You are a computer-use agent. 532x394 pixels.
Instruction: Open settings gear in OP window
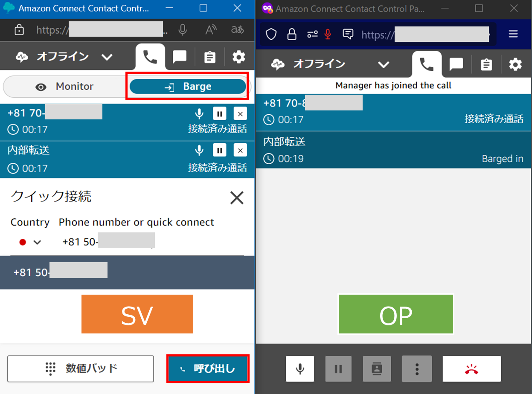coord(515,64)
